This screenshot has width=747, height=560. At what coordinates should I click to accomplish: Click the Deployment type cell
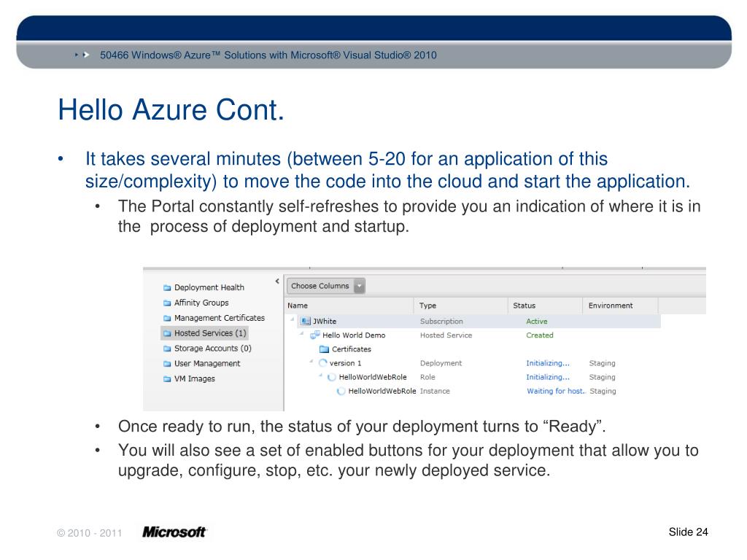[441, 363]
